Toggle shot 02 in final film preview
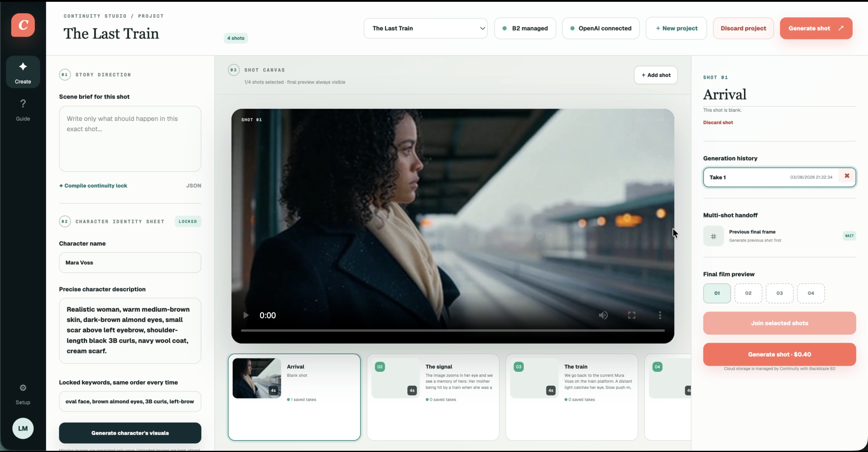868x452 pixels. click(x=748, y=293)
